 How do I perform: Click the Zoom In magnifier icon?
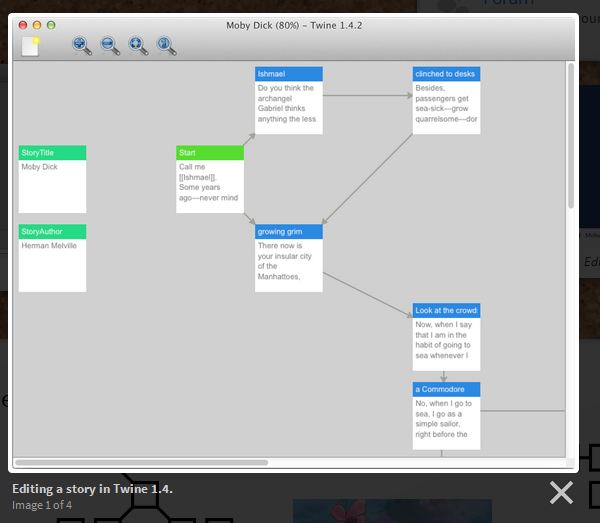[82, 46]
